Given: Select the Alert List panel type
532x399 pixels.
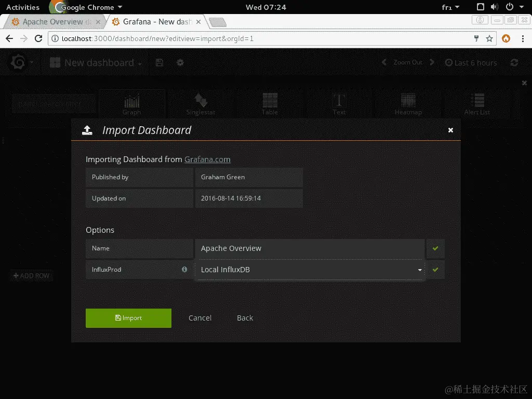Looking at the screenshot, I should 477,104.
